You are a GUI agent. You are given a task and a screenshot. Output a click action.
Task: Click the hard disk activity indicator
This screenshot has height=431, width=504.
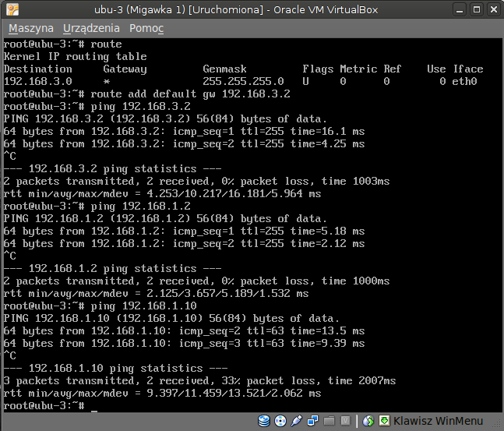click(264, 422)
